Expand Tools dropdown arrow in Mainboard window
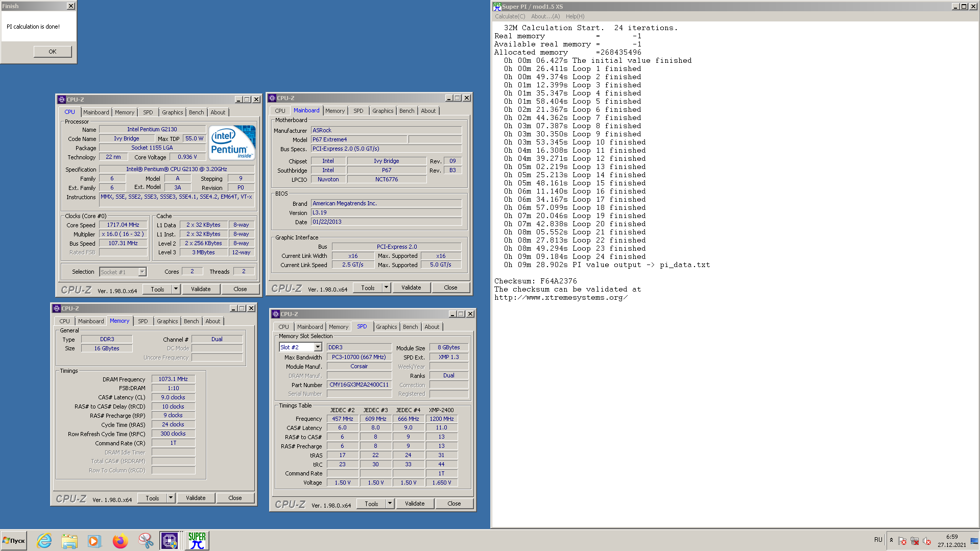Viewport: 980px width, 551px height. [x=386, y=288]
